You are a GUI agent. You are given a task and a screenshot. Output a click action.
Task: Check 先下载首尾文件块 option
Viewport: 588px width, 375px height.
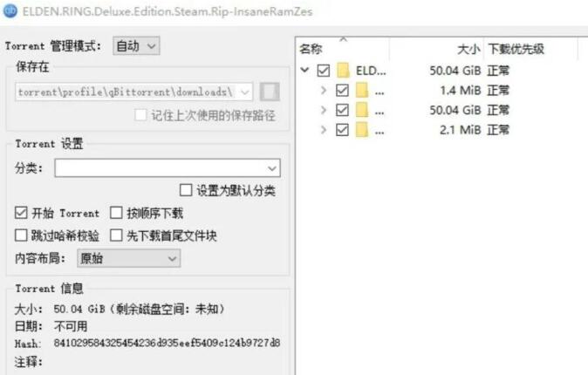click(116, 235)
